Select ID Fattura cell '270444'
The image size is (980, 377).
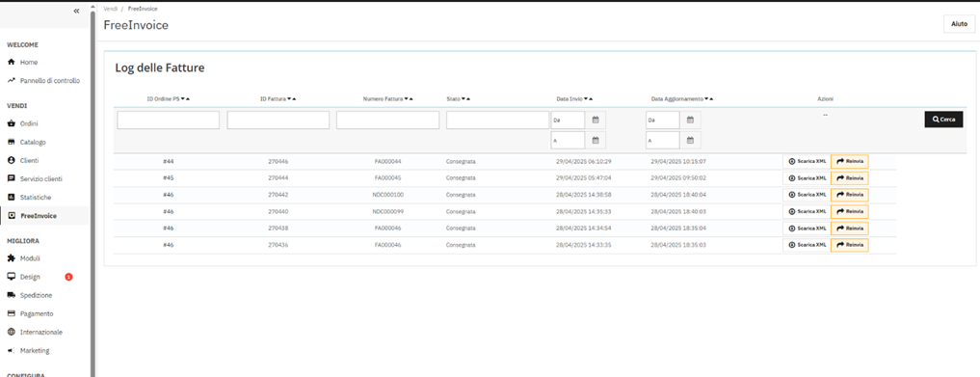pos(278,178)
